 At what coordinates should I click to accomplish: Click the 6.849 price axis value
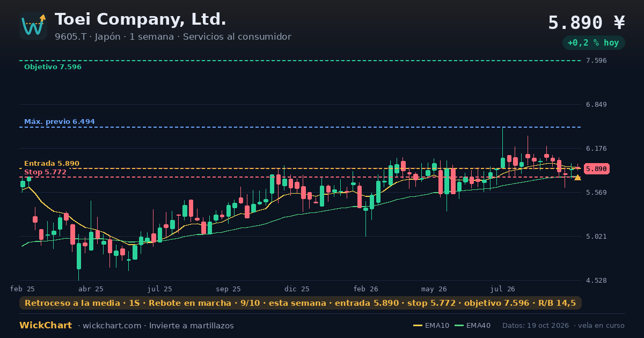[596, 105]
